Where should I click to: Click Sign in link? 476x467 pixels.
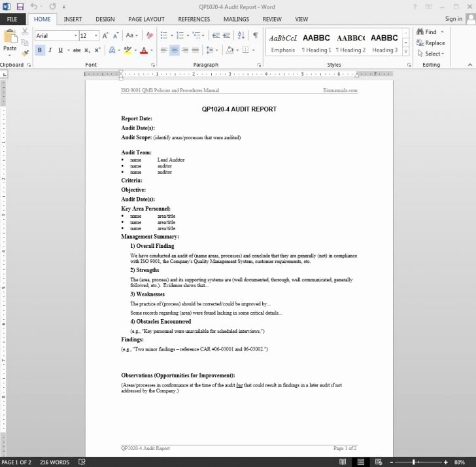(x=454, y=19)
